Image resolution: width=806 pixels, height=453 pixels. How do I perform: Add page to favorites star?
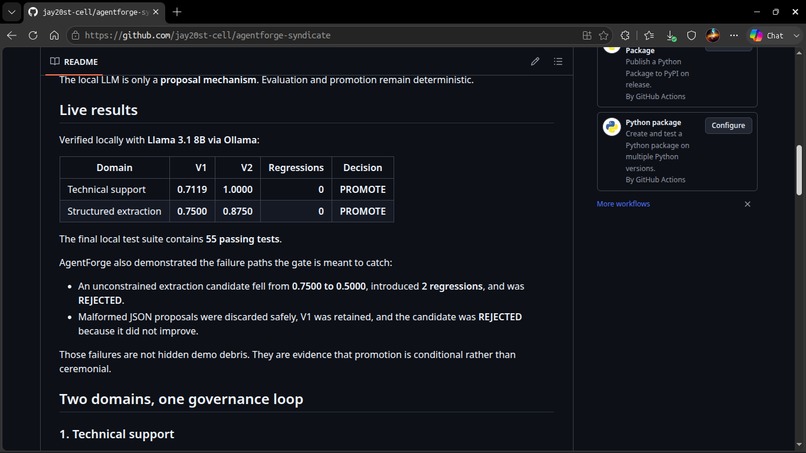coord(603,35)
